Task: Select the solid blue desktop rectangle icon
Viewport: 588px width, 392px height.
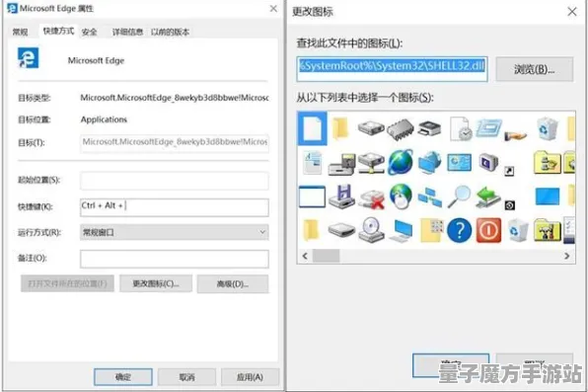Action: click(x=548, y=196)
